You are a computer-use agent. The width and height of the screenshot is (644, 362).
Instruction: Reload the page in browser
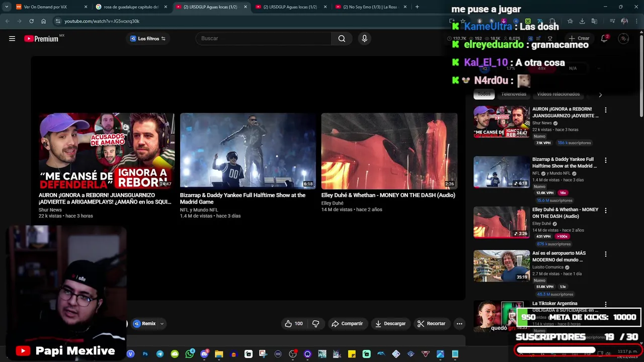(31, 21)
